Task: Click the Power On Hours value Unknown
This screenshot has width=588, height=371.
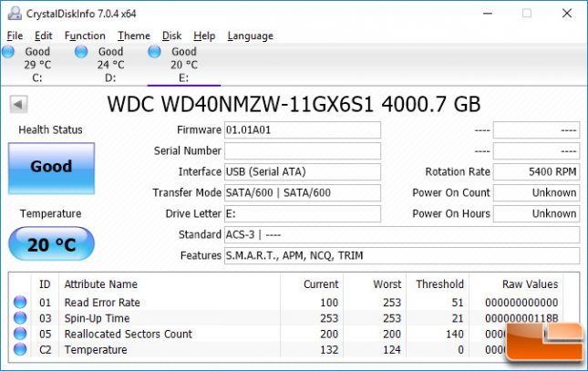Action: pos(536,214)
